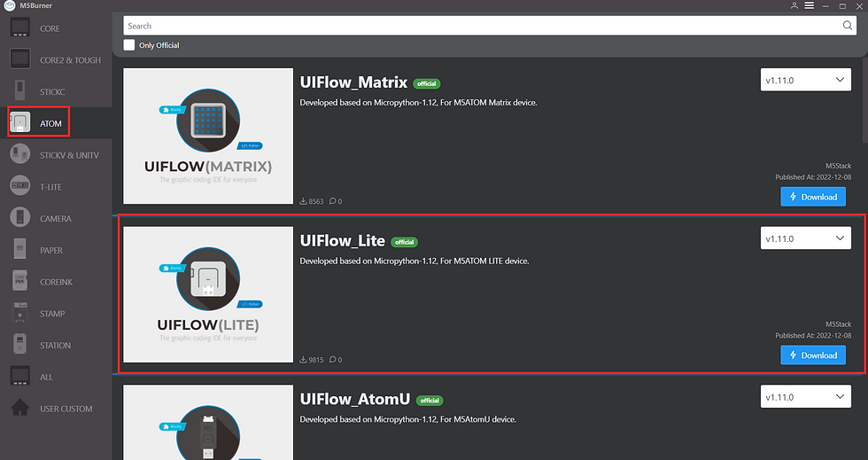Click M5Stack author on UIFlow_Lite
The width and height of the screenshot is (868, 460).
click(x=838, y=324)
